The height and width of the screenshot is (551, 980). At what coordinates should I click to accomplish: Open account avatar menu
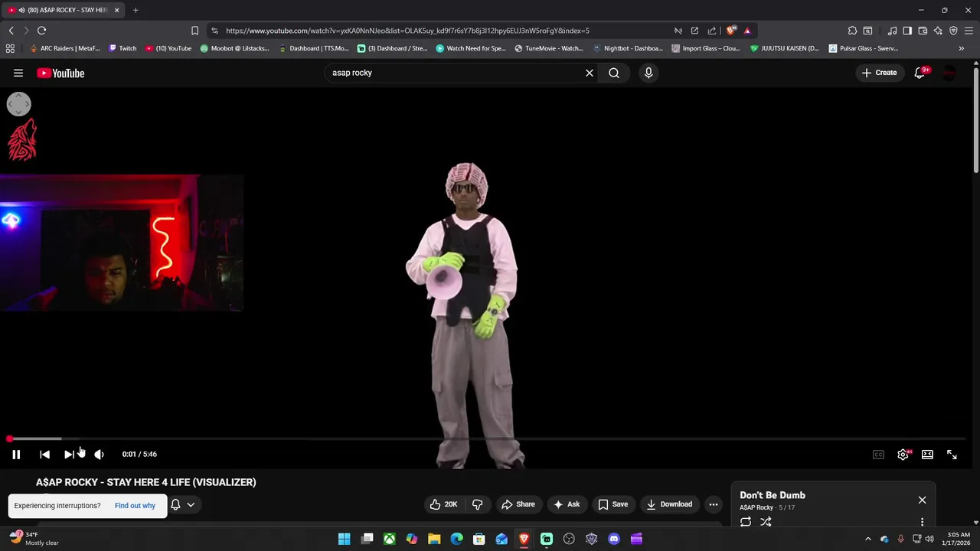[x=949, y=73]
